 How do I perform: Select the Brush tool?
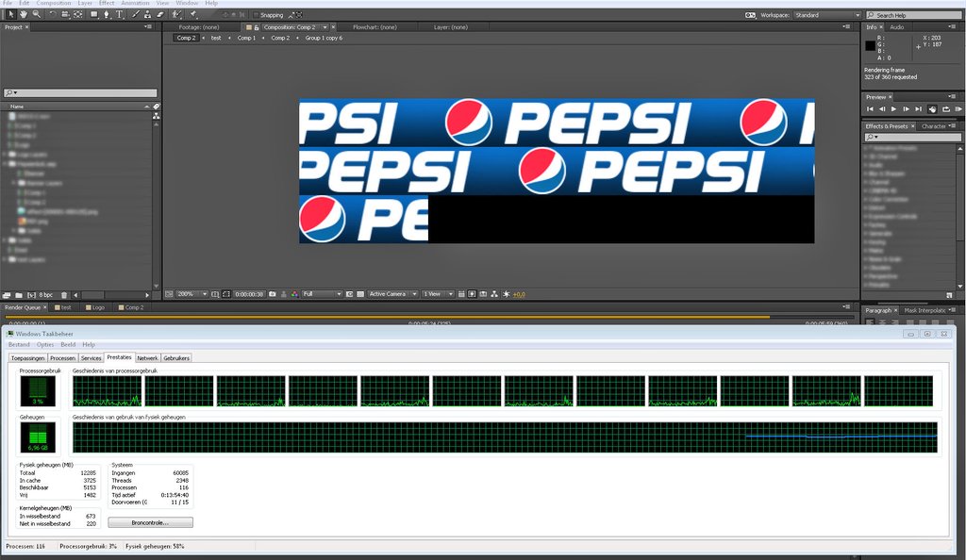click(136, 14)
